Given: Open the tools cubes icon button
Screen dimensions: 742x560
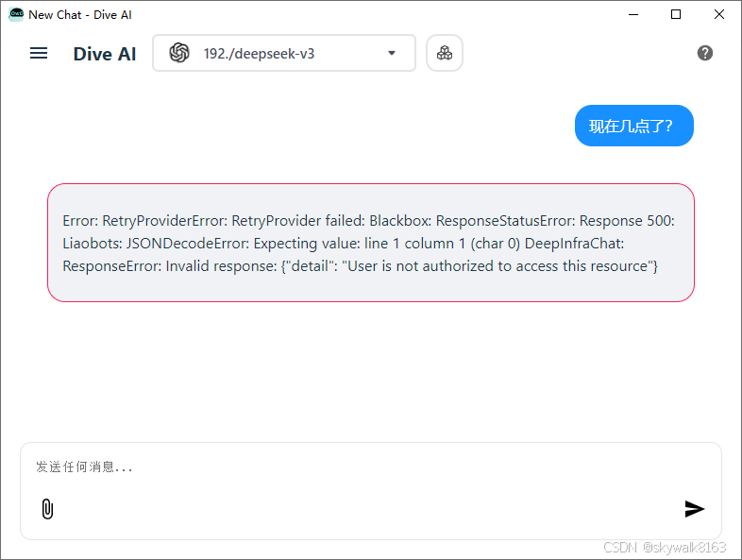Looking at the screenshot, I should [445, 53].
